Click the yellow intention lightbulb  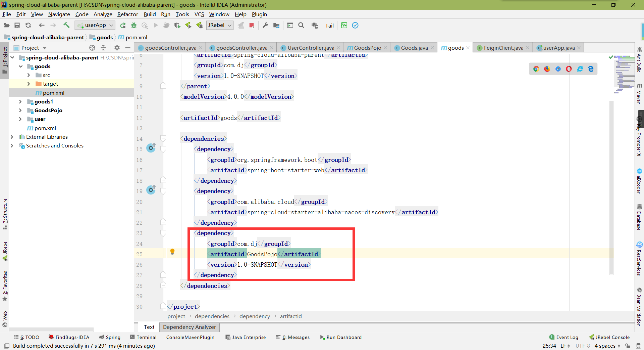[172, 252]
